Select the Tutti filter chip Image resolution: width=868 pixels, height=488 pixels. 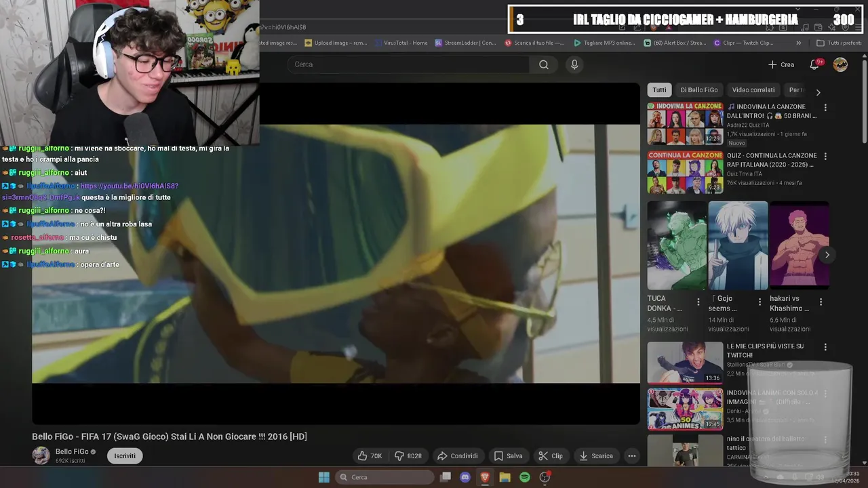(660, 90)
